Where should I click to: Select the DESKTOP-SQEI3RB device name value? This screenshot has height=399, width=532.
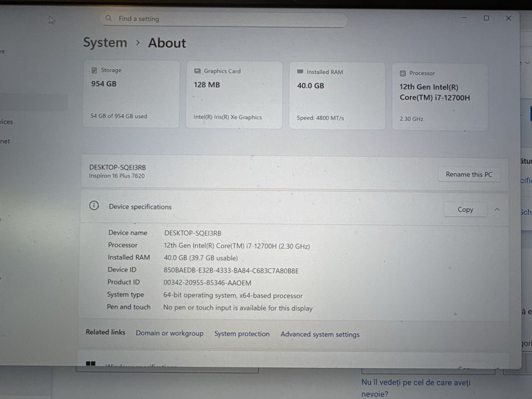193,234
